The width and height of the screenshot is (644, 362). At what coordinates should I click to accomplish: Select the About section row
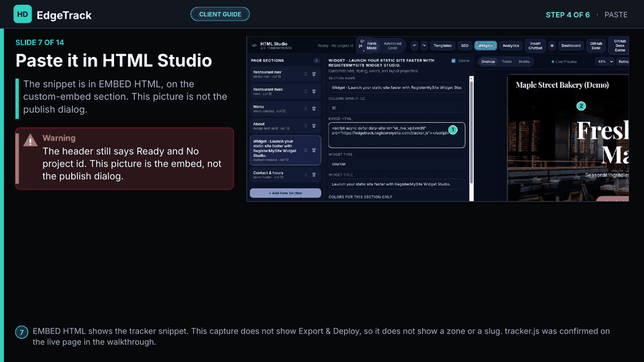(286, 126)
